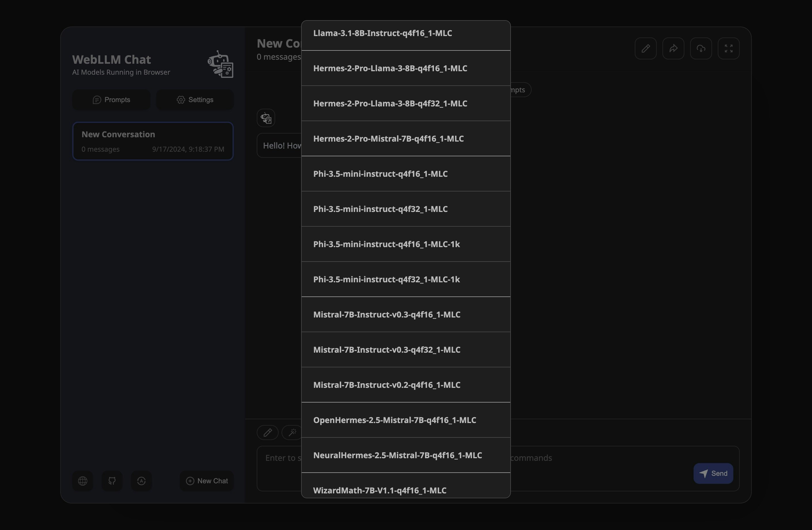Click the circular A icon in sidebar footer
The height and width of the screenshot is (530, 812).
click(141, 481)
